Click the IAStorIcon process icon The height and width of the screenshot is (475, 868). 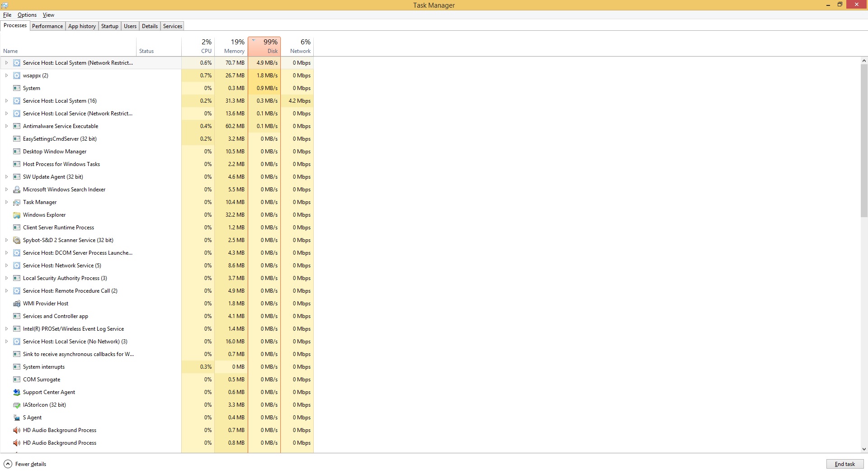[17, 405]
